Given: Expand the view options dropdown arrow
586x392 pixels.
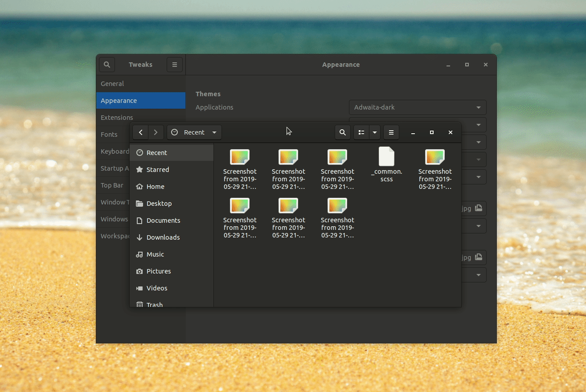Looking at the screenshot, I should (x=374, y=132).
